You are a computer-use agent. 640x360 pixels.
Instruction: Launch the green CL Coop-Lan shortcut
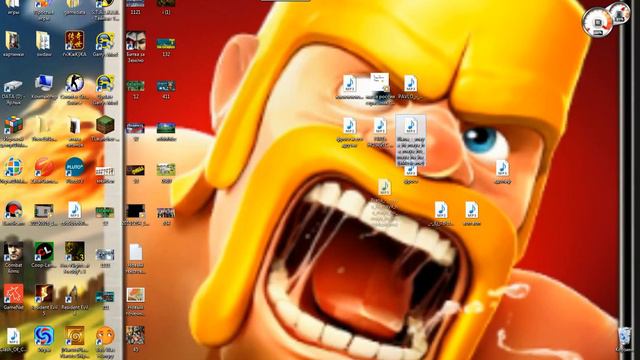click(44, 252)
